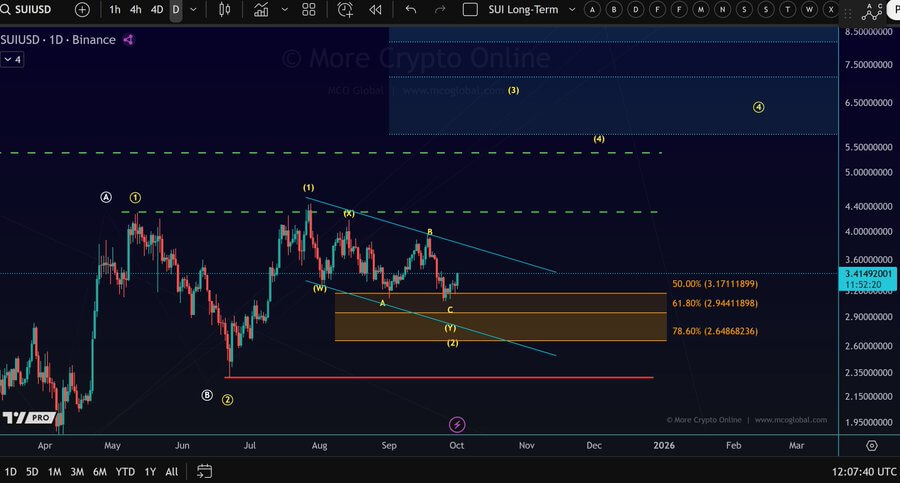Click the purple lightning event marker
Screen dimensions: 900x483
click(457, 424)
